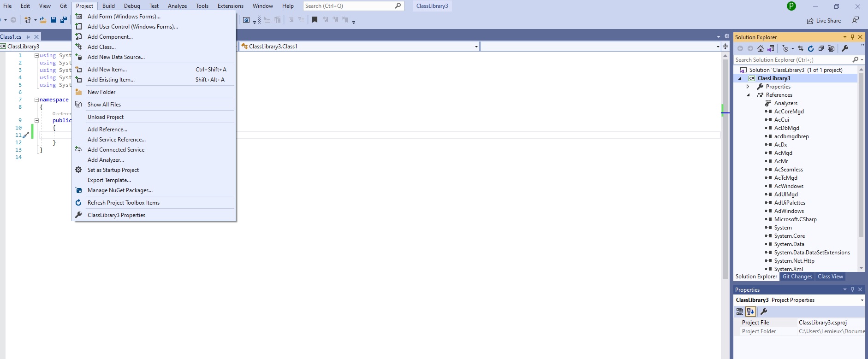Click the Send Feedback icon beside Live Share
The height and width of the screenshot is (359, 868).
point(856,20)
